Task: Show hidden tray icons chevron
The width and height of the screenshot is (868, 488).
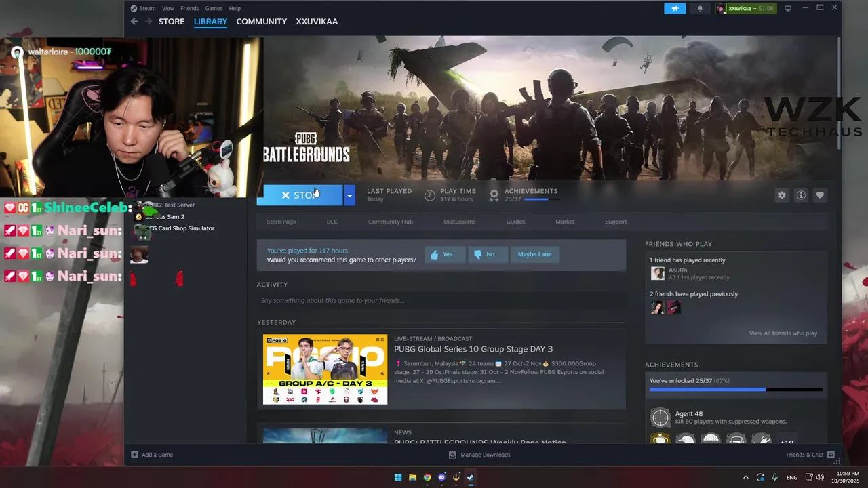Action: click(746, 477)
